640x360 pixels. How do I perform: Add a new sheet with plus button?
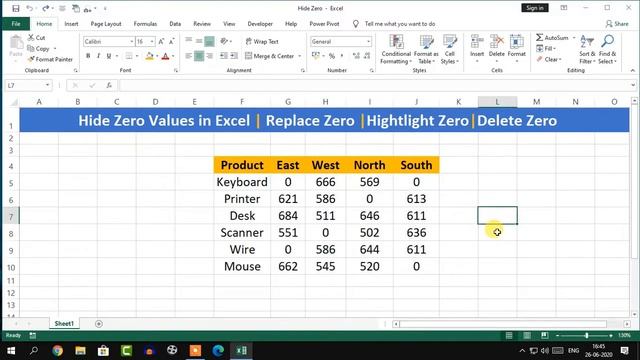pos(98,324)
